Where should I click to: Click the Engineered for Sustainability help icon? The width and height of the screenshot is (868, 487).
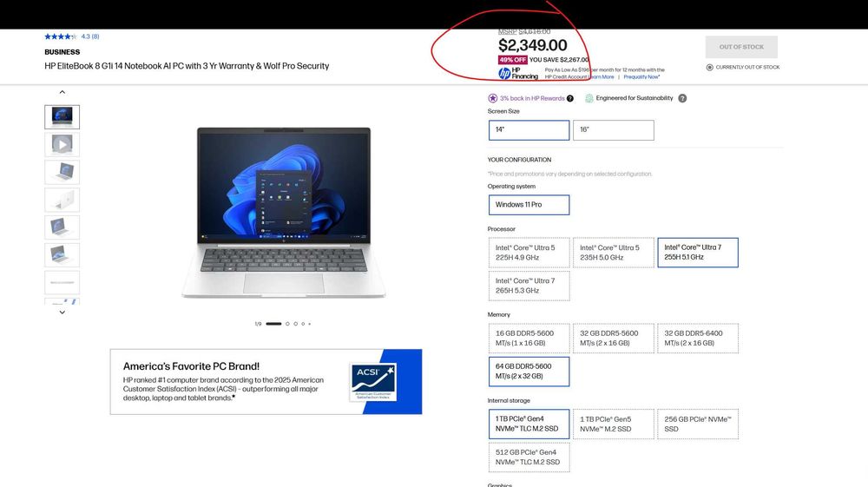(682, 98)
